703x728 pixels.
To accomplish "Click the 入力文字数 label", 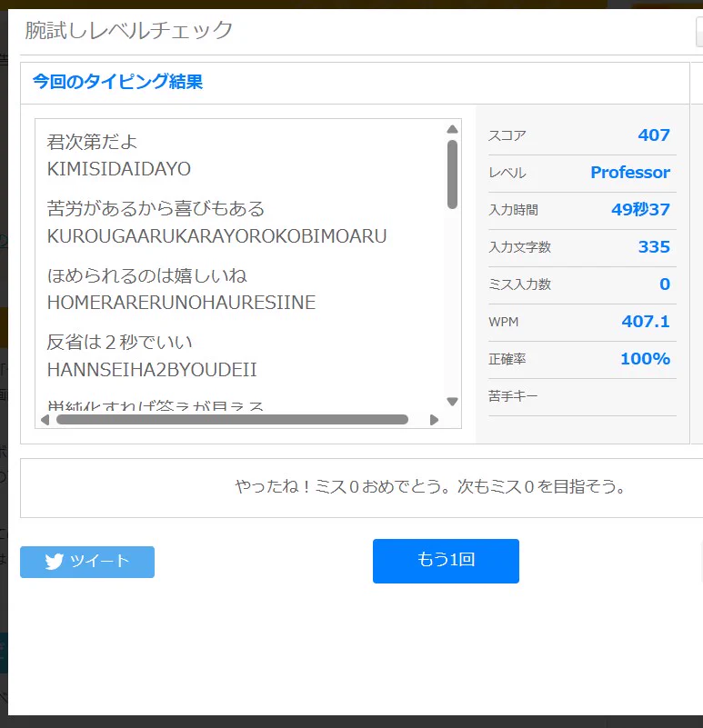I will [x=519, y=247].
